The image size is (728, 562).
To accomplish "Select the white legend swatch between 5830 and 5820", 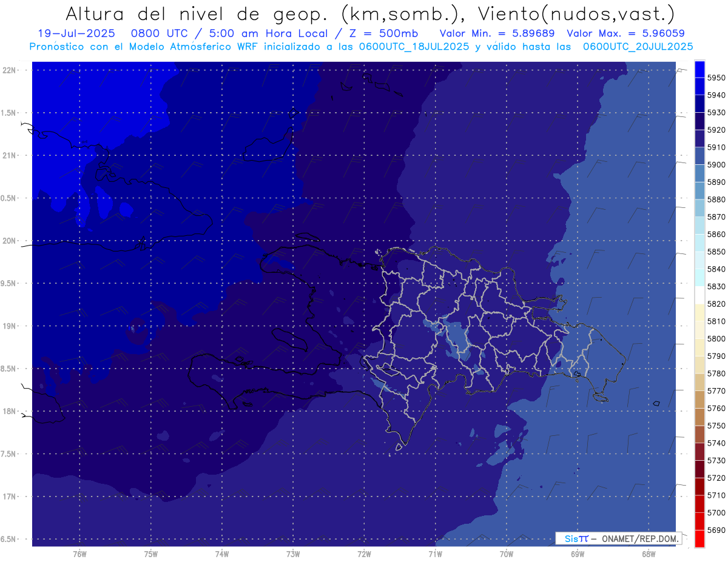I will [x=699, y=295].
